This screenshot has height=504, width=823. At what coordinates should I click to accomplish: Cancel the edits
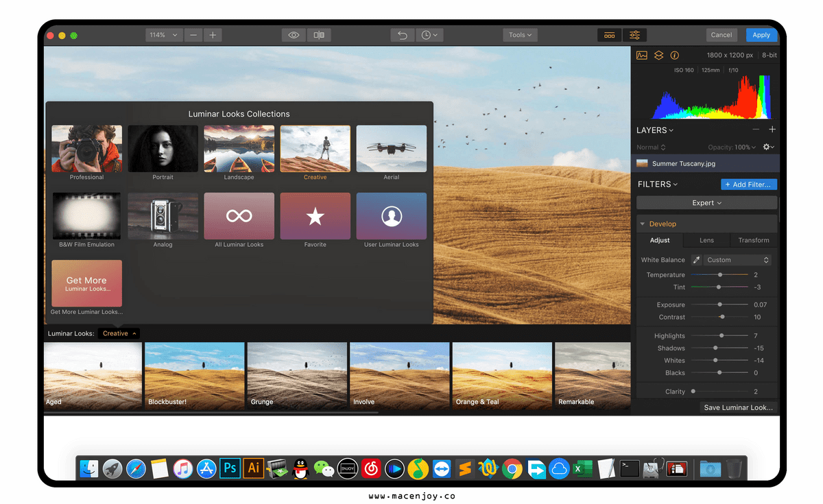721,35
